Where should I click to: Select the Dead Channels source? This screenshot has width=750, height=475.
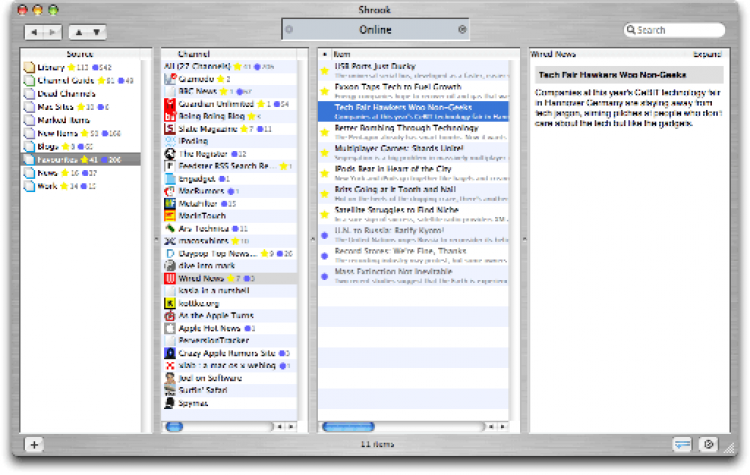[x=81, y=94]
